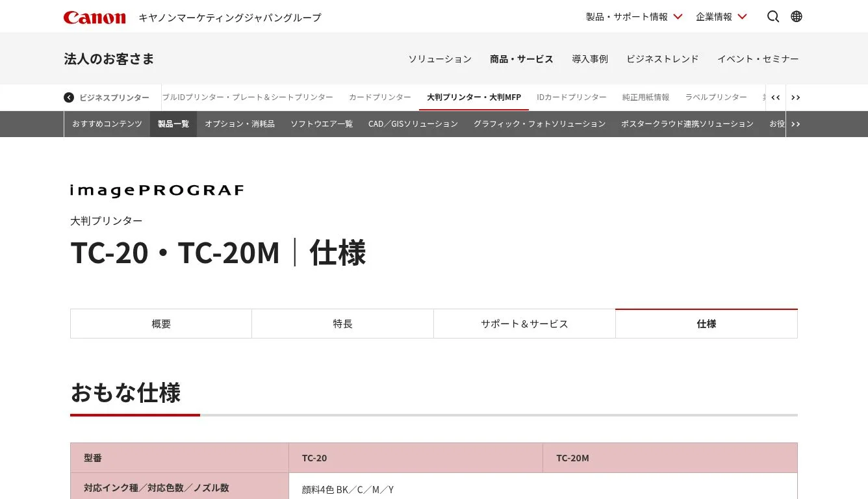The height and width of the screenshot is (499, 868).
Task: Select 大判プリンター・大判MFP category
Action: (x=474, y=97)
